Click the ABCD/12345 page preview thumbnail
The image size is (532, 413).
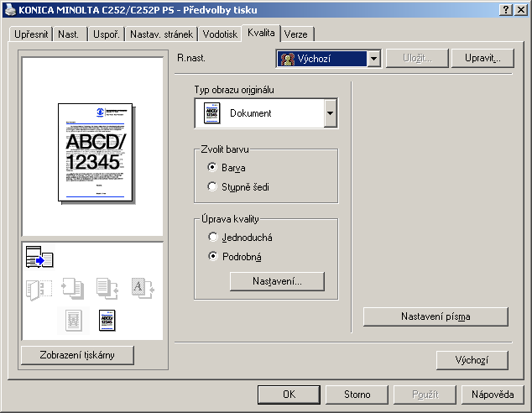96,153
